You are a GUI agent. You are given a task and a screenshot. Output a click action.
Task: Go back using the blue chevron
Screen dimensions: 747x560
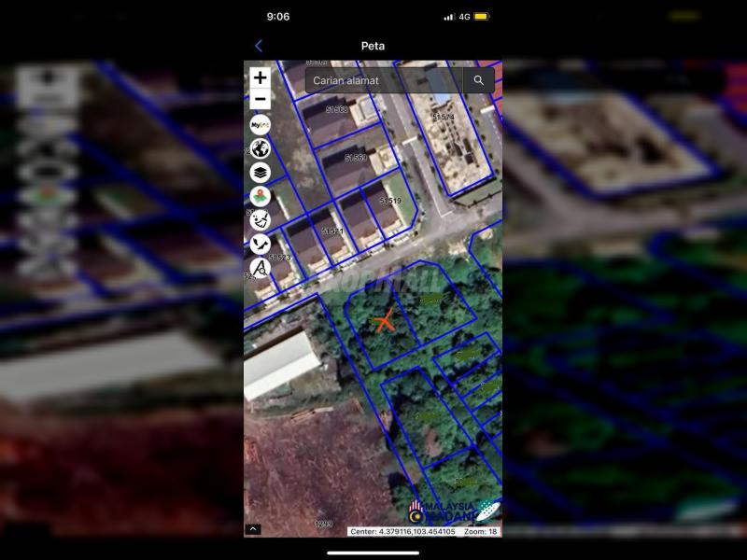click(259, 46)
